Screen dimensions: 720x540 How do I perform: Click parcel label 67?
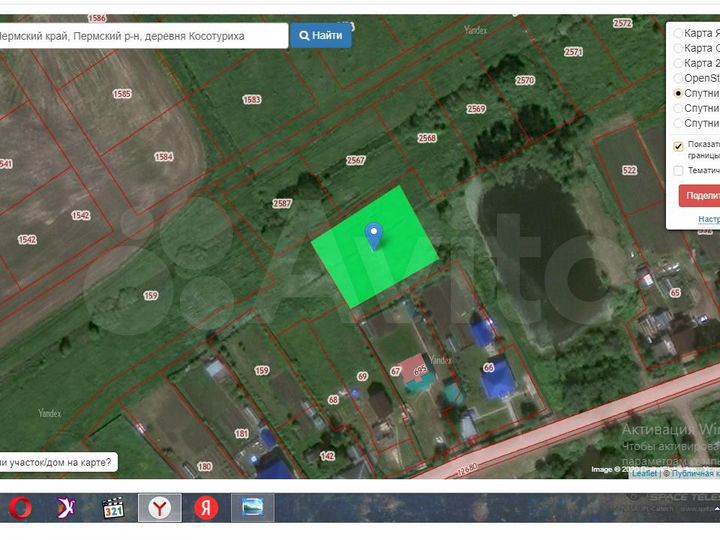pyautogui.click(x=395, y=371)
